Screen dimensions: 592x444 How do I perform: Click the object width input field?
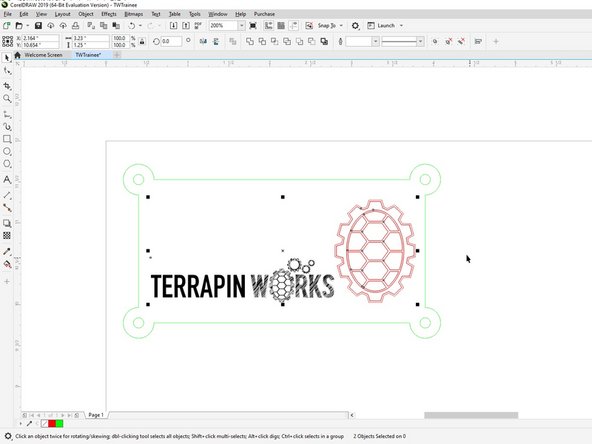point(91,38)
